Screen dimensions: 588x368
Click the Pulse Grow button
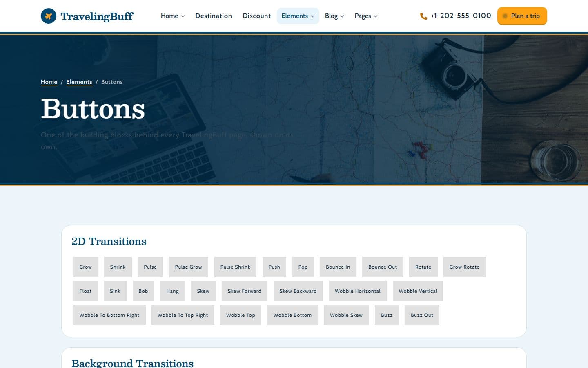[189, 267]
